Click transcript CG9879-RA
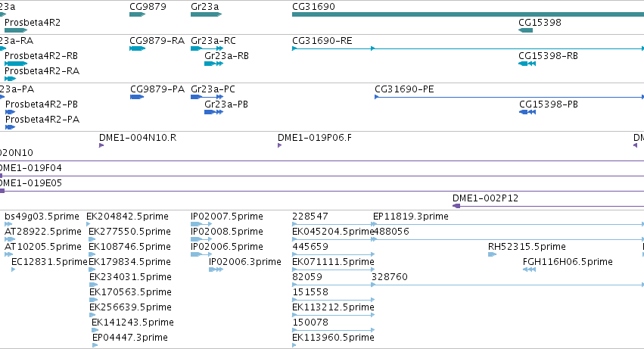Screen dimensions: 644x349 tap(137, 48)
